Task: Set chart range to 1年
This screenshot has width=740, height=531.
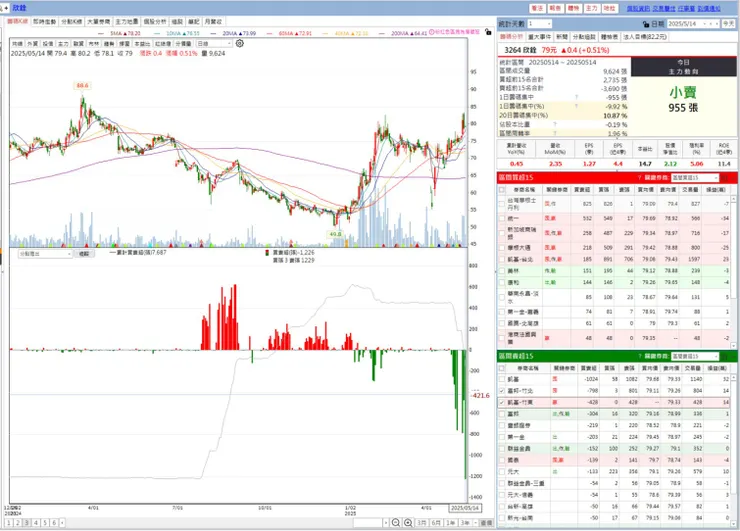Action: click(451, 523)
